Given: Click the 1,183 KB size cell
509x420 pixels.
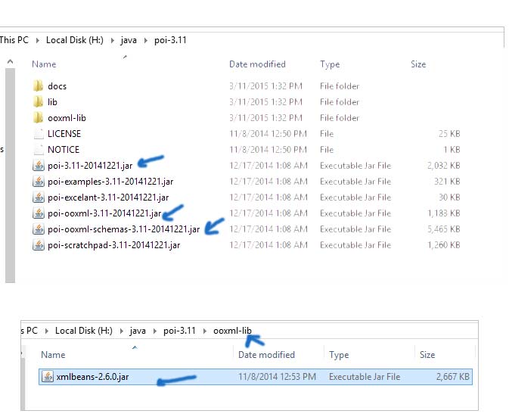Looking at the screenshot, I should click(x=444, y=213).
